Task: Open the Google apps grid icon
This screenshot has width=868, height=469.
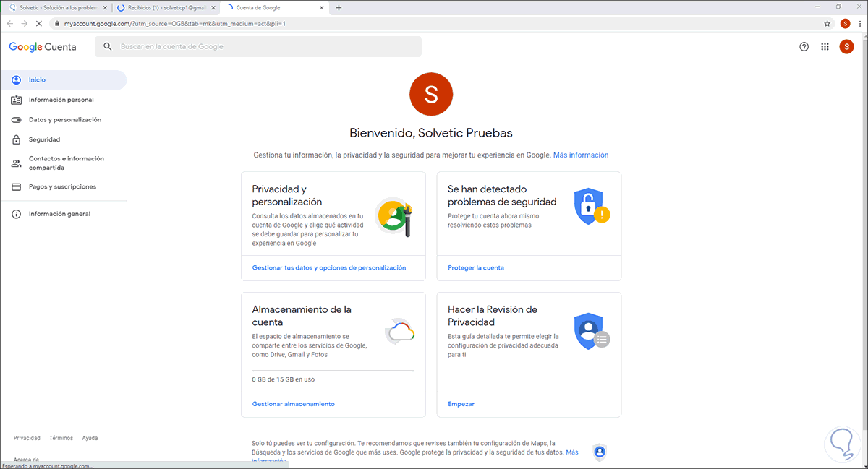Action: coord(825,46)
